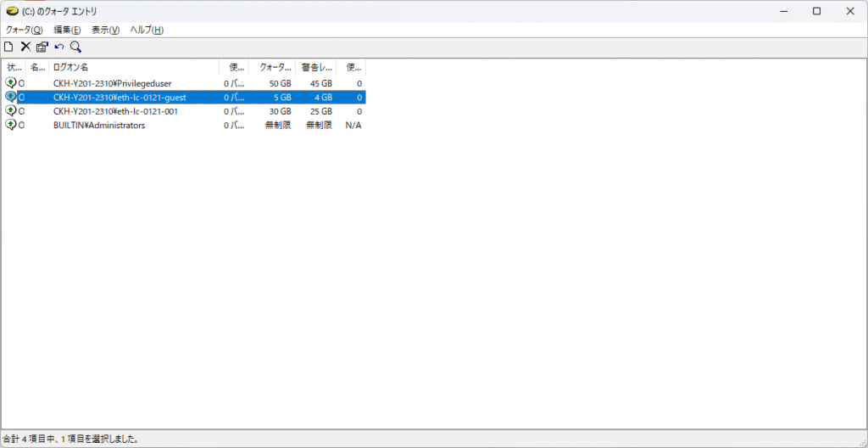The width and height of the screenshot is (868, 448).
Task: Open the ヘルプ(H) menu
Action: (x=147, y=30)
